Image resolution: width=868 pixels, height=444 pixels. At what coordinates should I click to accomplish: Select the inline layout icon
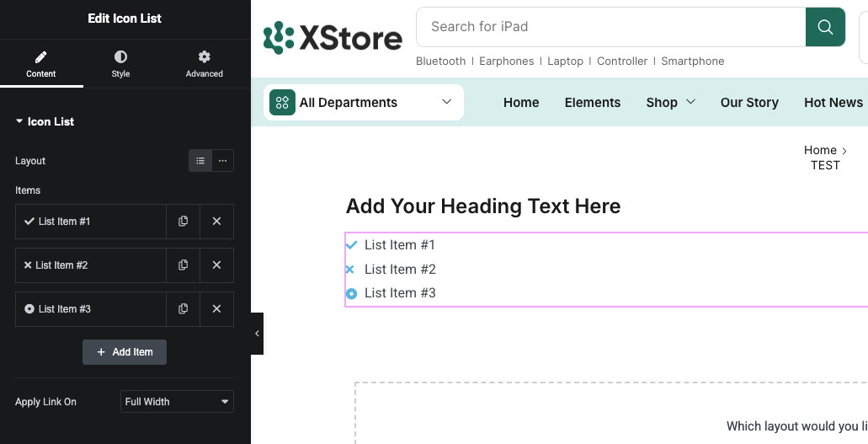[222, 161]
